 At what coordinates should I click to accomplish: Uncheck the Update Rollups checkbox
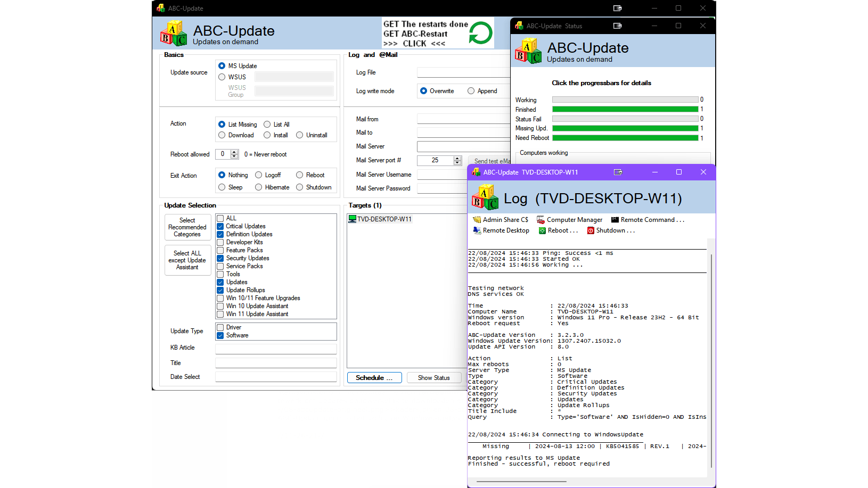(x=220, y=290)
